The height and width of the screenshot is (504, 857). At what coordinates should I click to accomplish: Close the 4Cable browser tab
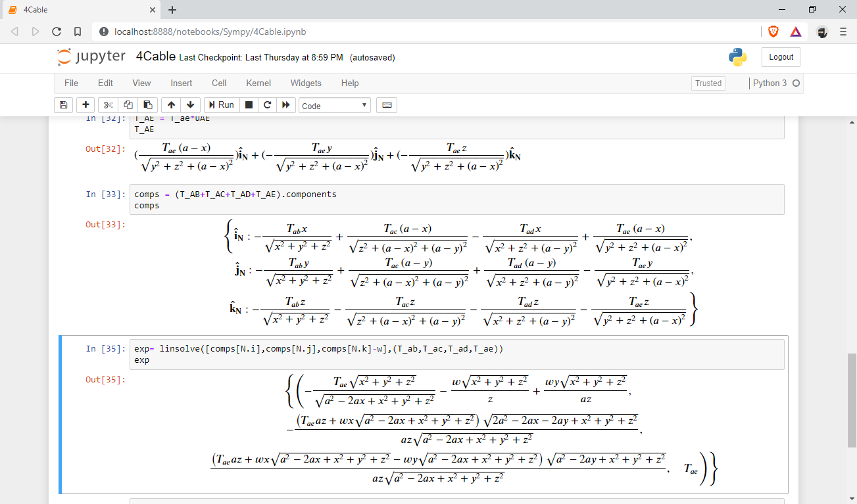point(153,10)
